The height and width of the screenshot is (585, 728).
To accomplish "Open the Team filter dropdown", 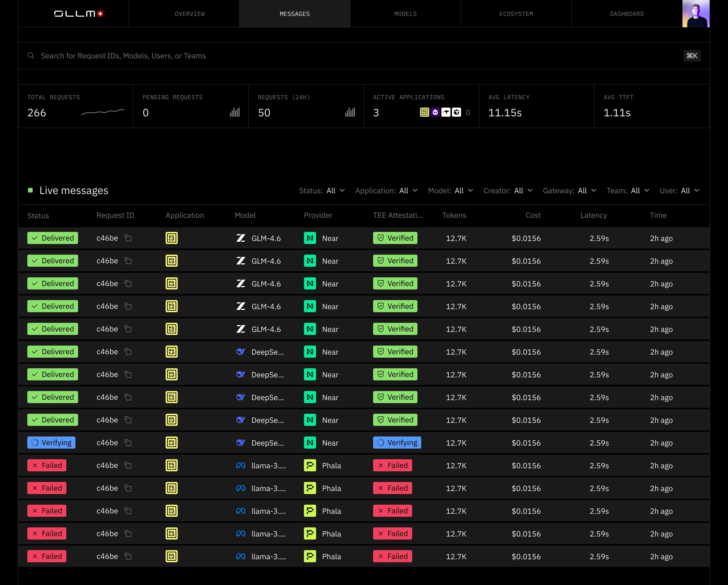I will 628,191.
